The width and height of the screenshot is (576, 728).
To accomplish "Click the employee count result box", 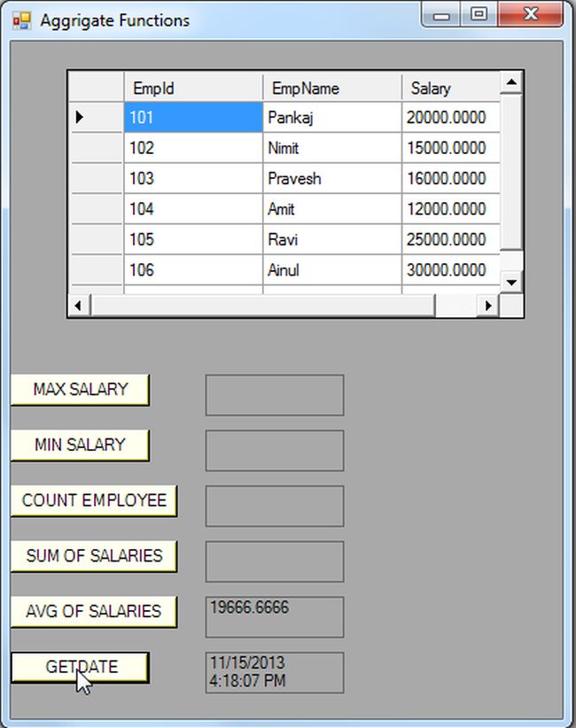I will click(x=275, y=506).
